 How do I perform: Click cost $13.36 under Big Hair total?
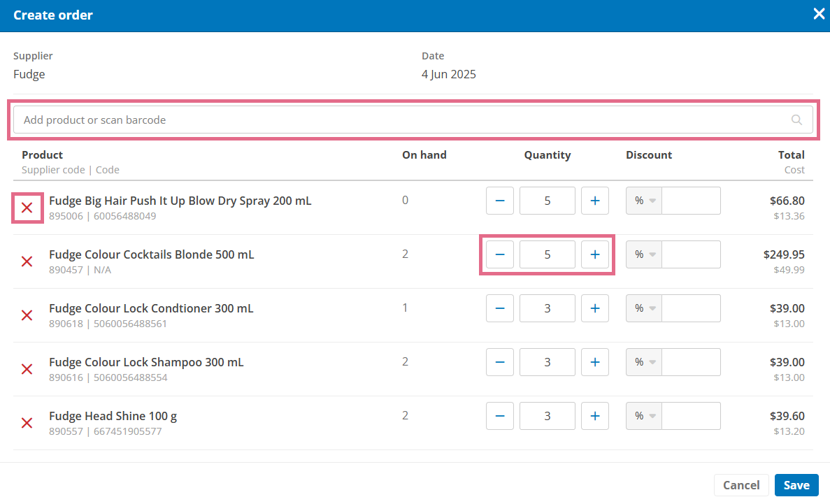[x=789, y=216]
